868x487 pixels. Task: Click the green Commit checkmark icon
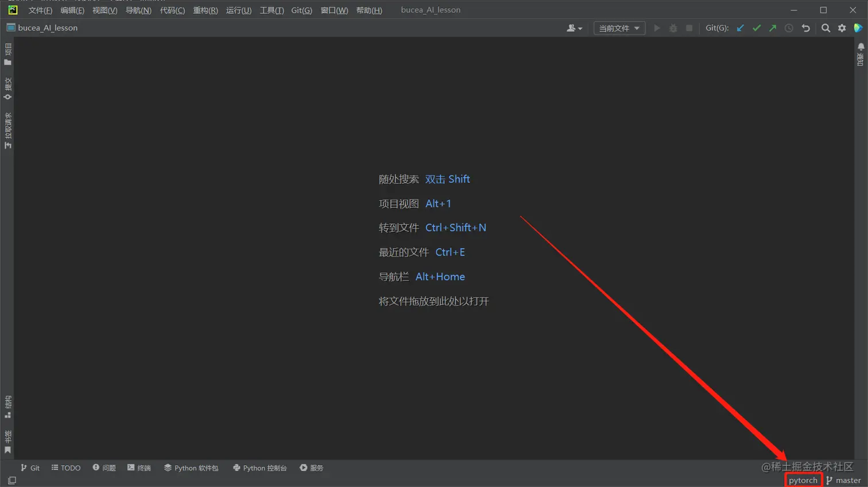pyautogui.click(x=757, y=28)
